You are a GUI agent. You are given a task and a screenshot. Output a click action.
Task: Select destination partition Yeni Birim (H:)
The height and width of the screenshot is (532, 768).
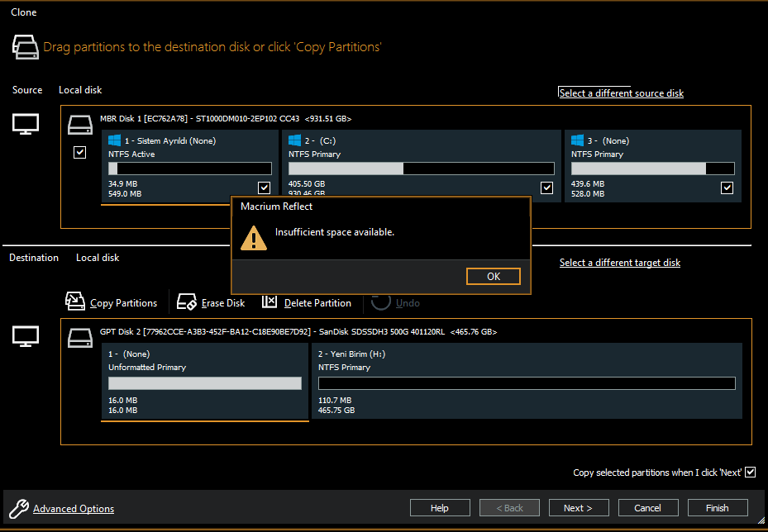coord(527,381)
